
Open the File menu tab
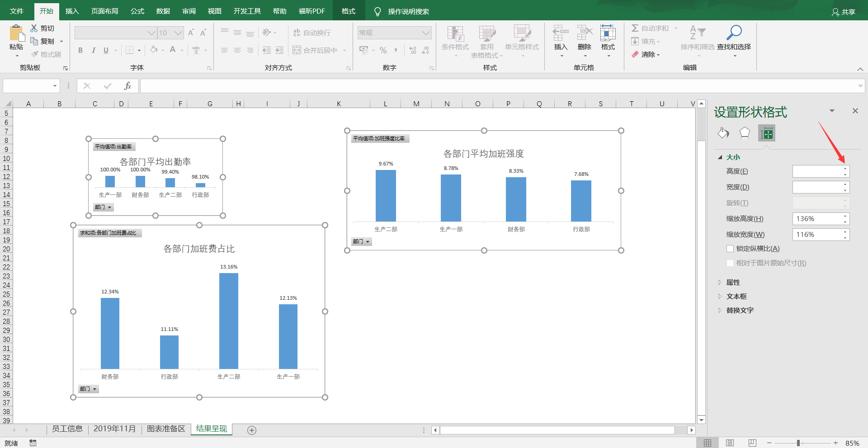[x=17, y=11]
